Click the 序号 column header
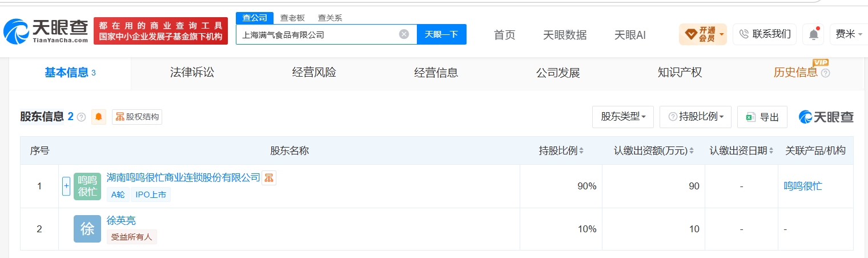Viewport: 868px width, 258px height. click(x=39, y=151)
